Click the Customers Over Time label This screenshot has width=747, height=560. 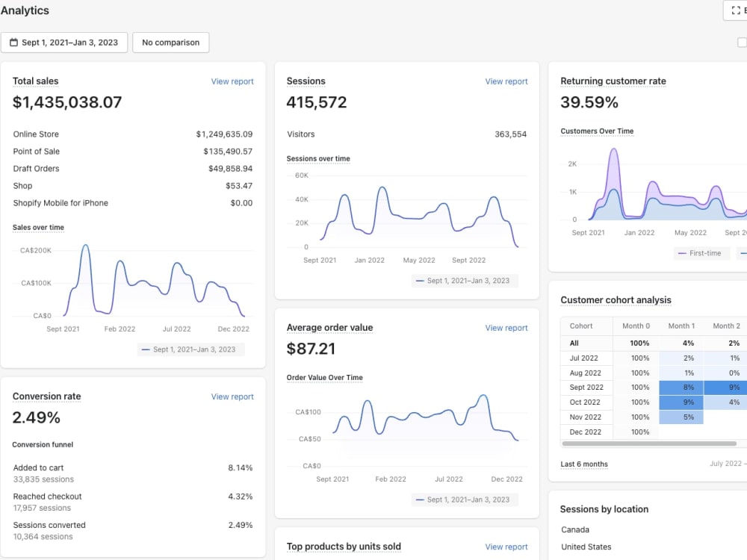(597, 131)
